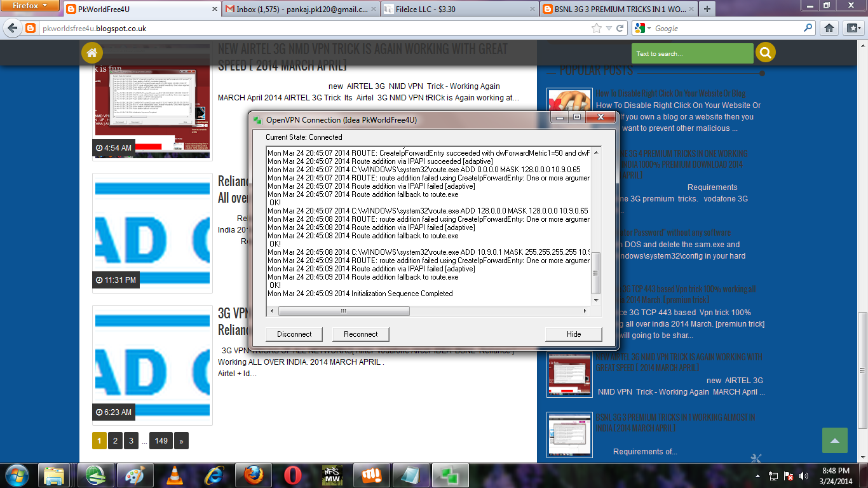Click 'Current State: Connected' text

(x=304, y=137)
